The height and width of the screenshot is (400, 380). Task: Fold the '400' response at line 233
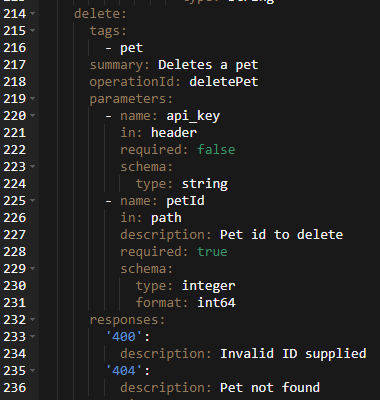coord(32,337)
